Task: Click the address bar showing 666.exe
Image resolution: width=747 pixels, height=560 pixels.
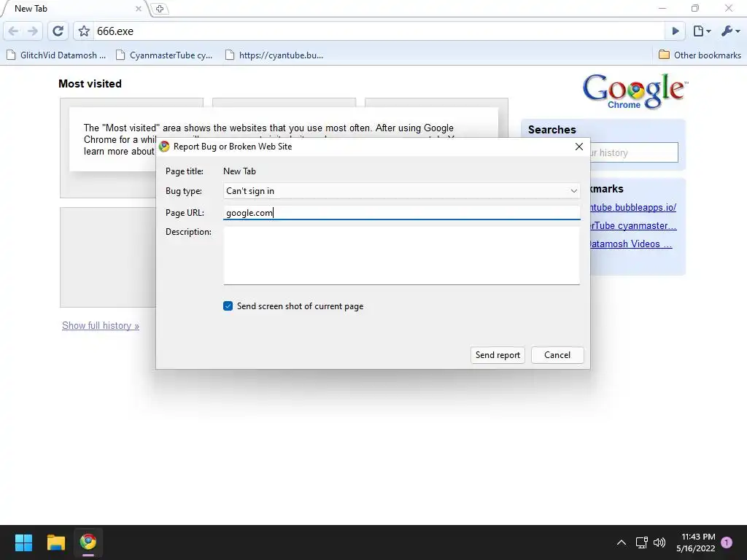Action: pyautogui.click(x=379, y=31)
